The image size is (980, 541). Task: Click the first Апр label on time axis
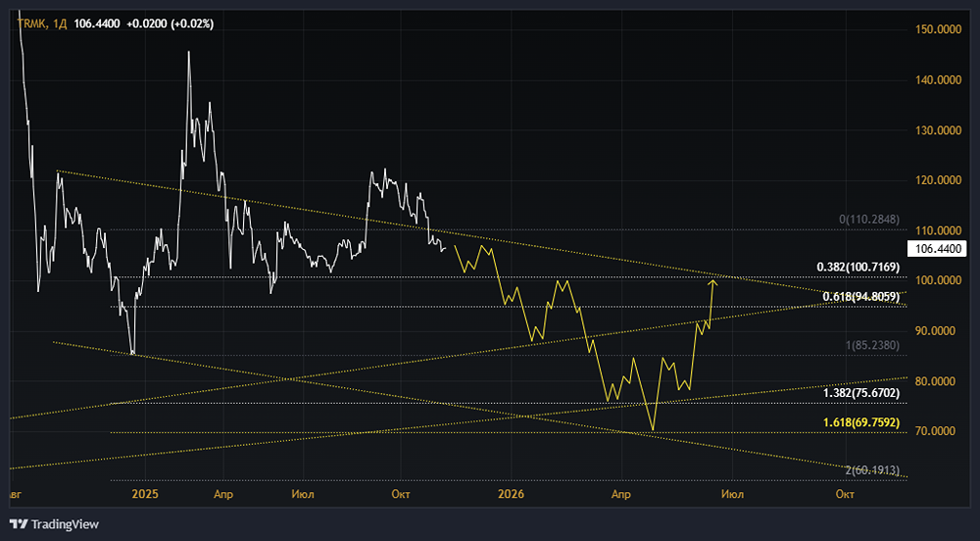223,494
